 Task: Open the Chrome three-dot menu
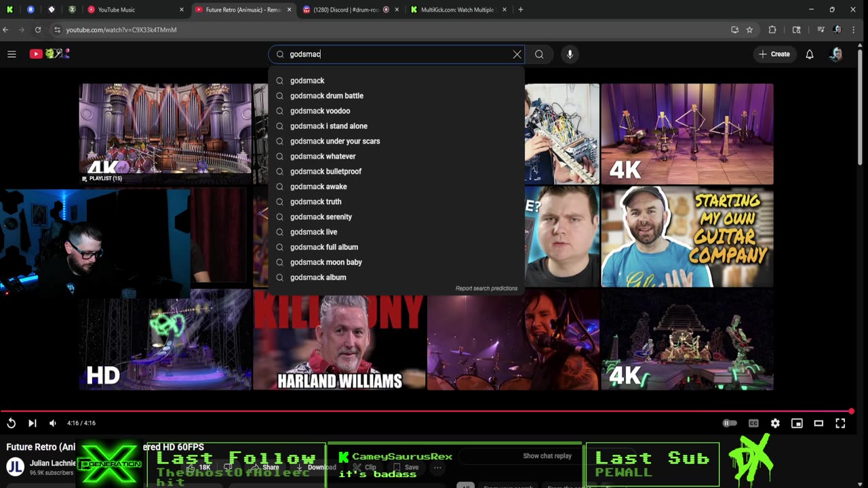[x=853, y=30]
